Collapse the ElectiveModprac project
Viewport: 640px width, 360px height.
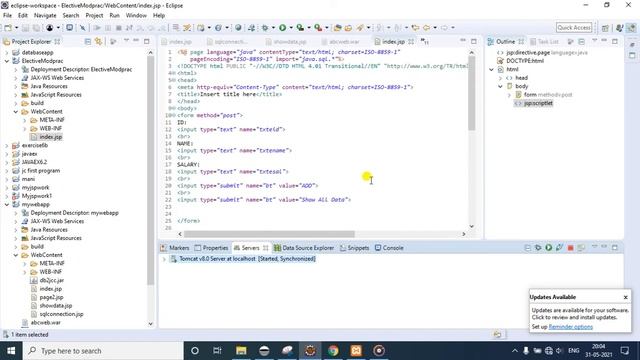(x=7, y=61)
